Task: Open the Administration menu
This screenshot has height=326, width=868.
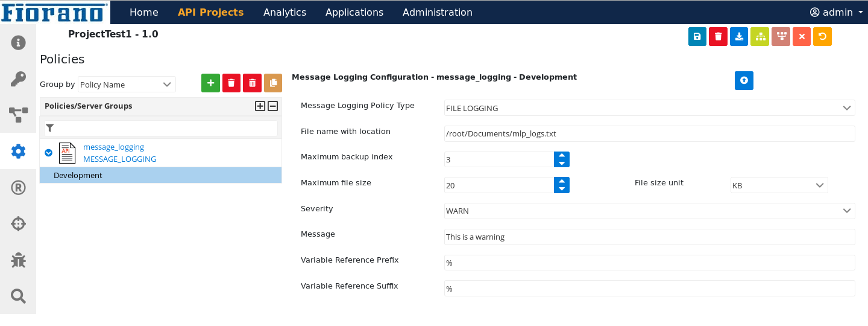Action: [x=438, y=12]
